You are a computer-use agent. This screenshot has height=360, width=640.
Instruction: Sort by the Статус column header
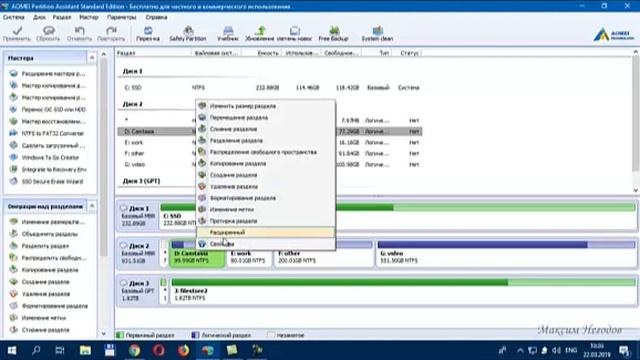click(408, 53)
